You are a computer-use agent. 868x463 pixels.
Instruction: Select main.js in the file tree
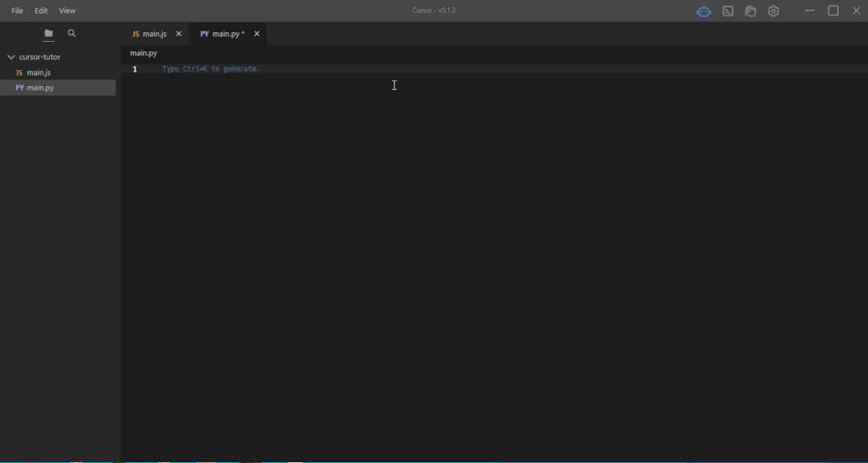click(x=38, y=72)
